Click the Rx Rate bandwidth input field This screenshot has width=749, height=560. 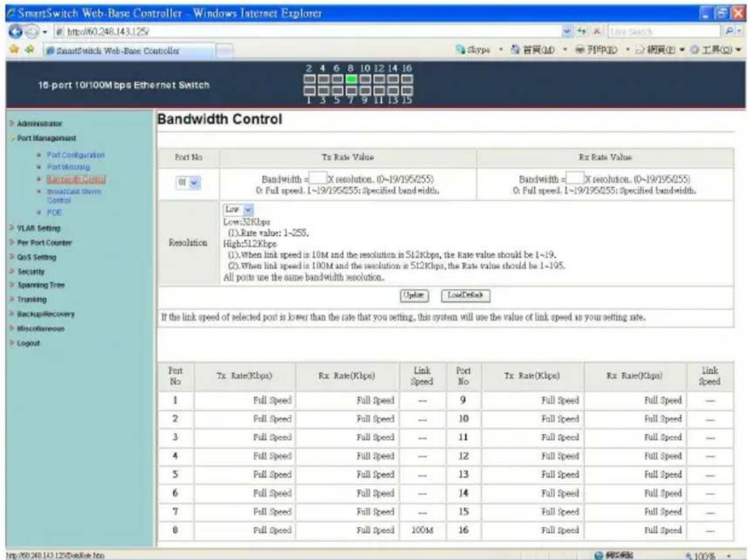click(x=575, y=179)
